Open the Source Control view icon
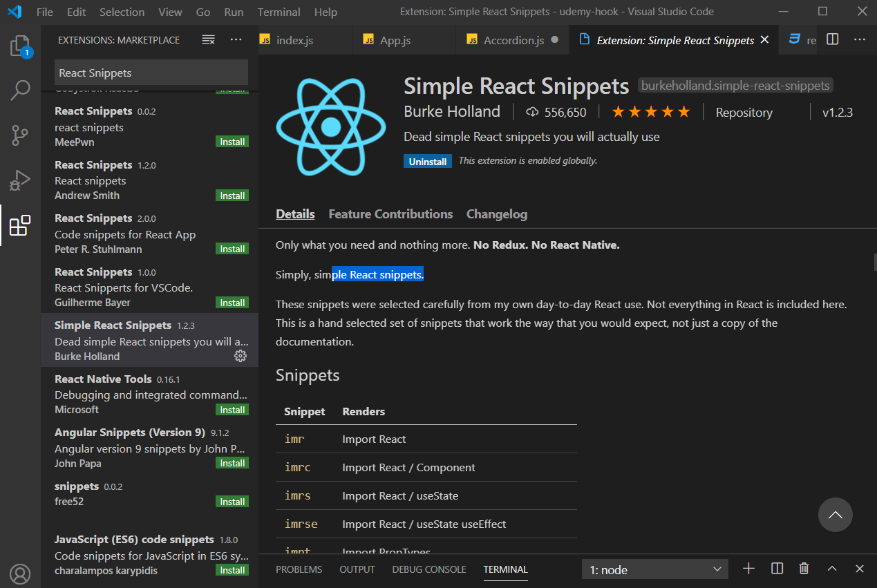 pyautogui.click(x=20, y=135)
